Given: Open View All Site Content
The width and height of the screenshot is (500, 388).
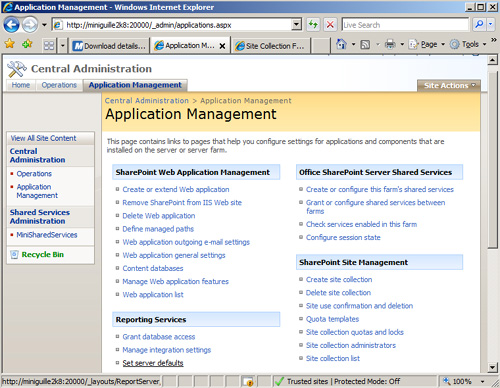Looking at the screenshot, I should [43, 138].
